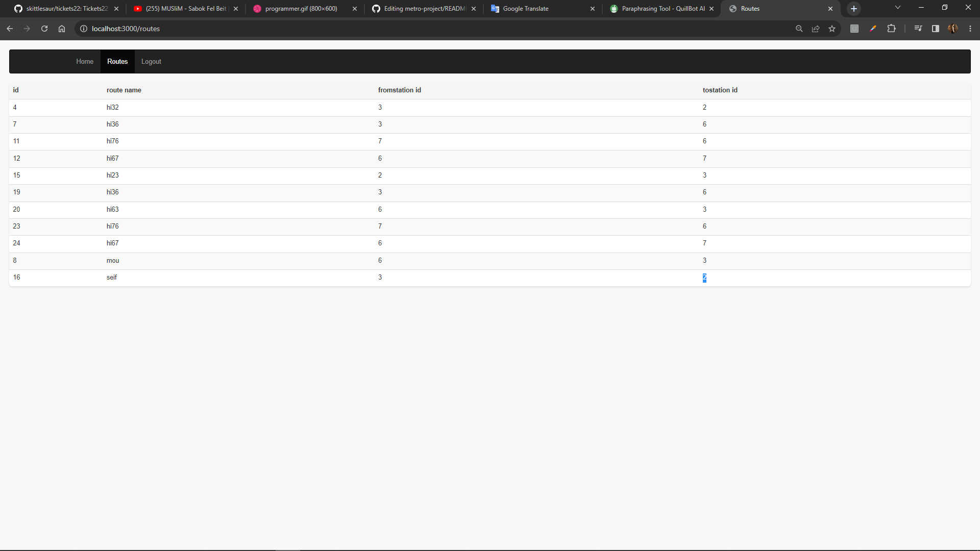
Task: View site information for localhost:3000
Action: point(84,29)
